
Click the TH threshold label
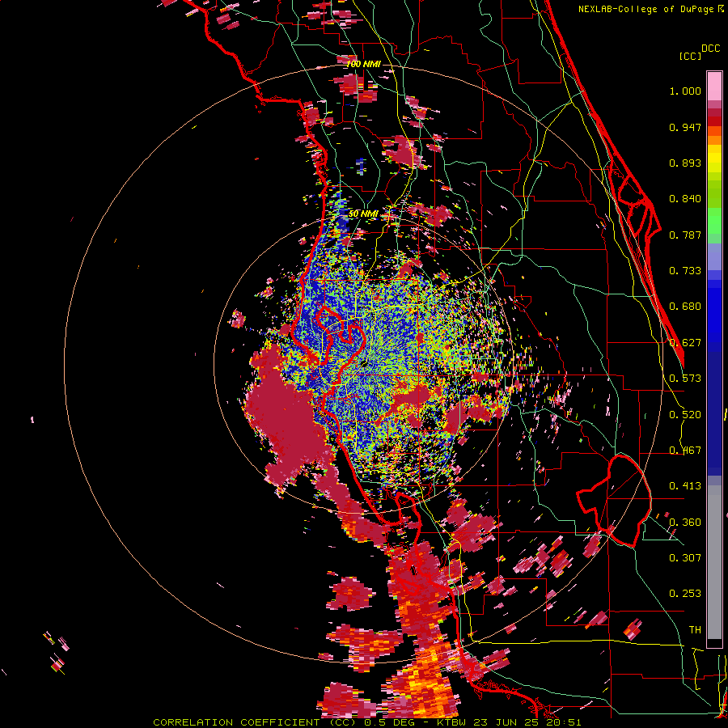(695, 630)
